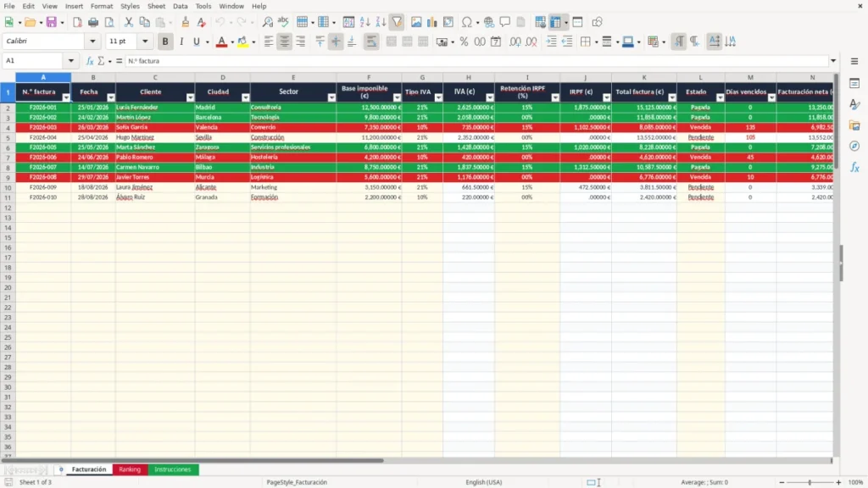This screenshot has width=868, height=488.
Task: Click cell with client Lucía Fernández
Action: coord(155,108)
